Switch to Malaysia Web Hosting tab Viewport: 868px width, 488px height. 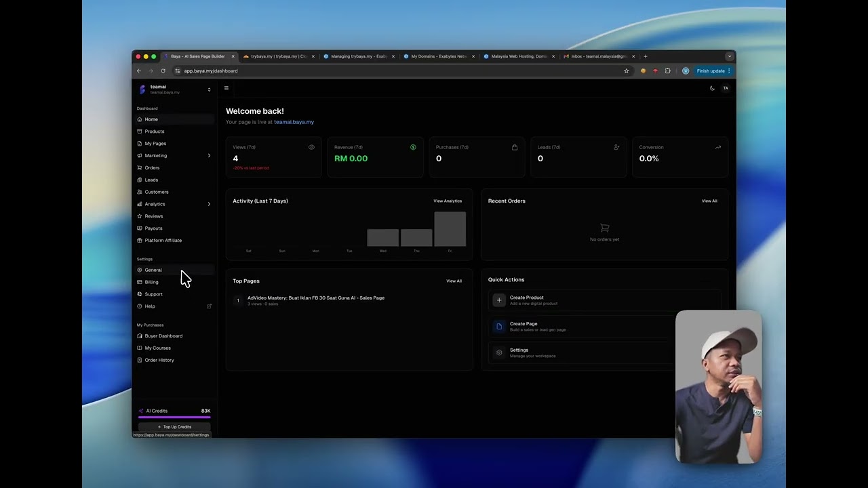pyautogui.click(x=519, y=56)
